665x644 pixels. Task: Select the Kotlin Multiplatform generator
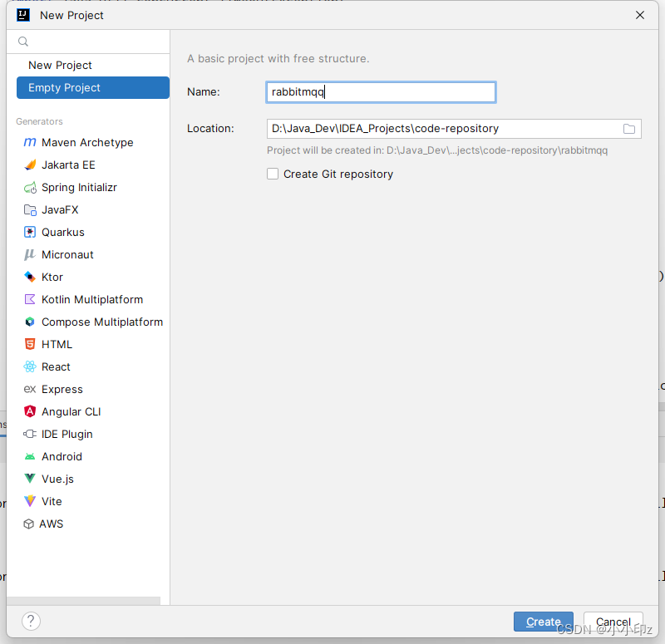[91, 299]
